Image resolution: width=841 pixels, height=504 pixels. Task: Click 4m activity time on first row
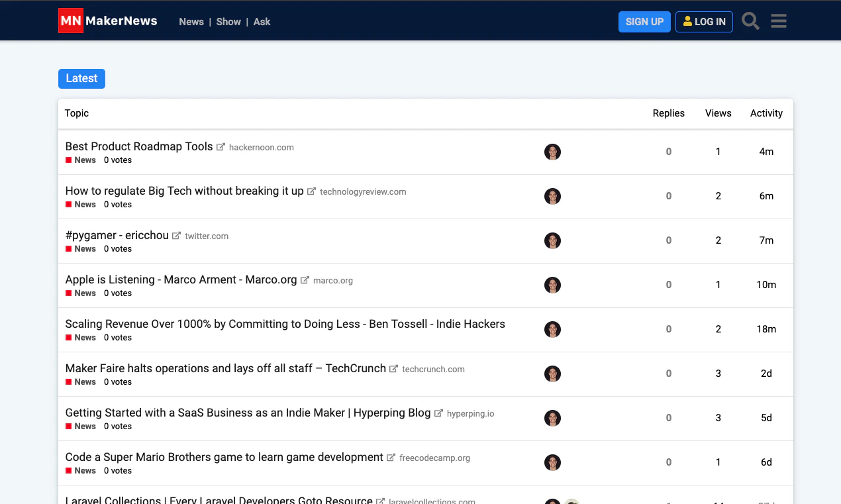click(x=766, y=152)
